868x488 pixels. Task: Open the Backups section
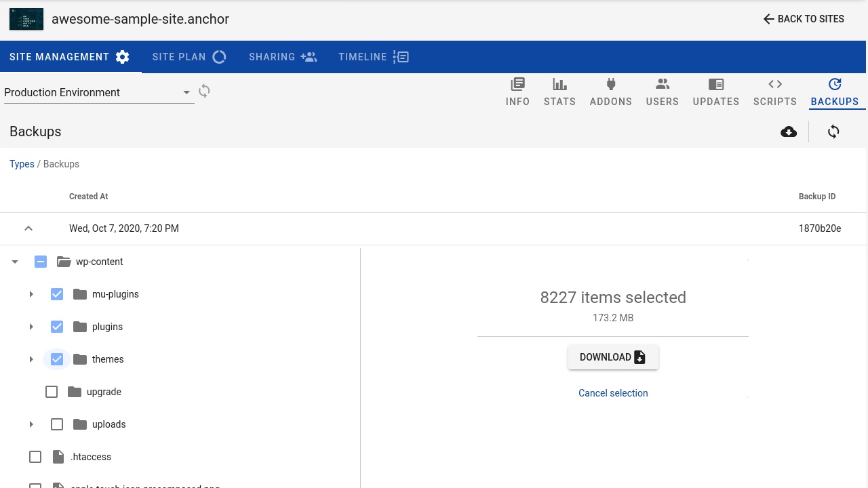pos(835,92)
